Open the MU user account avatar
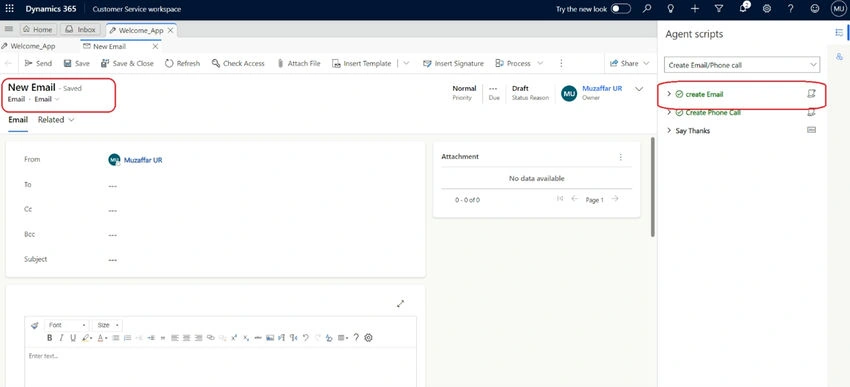The height and width of the screenshot is (387, 850). [x=838, y=9]
